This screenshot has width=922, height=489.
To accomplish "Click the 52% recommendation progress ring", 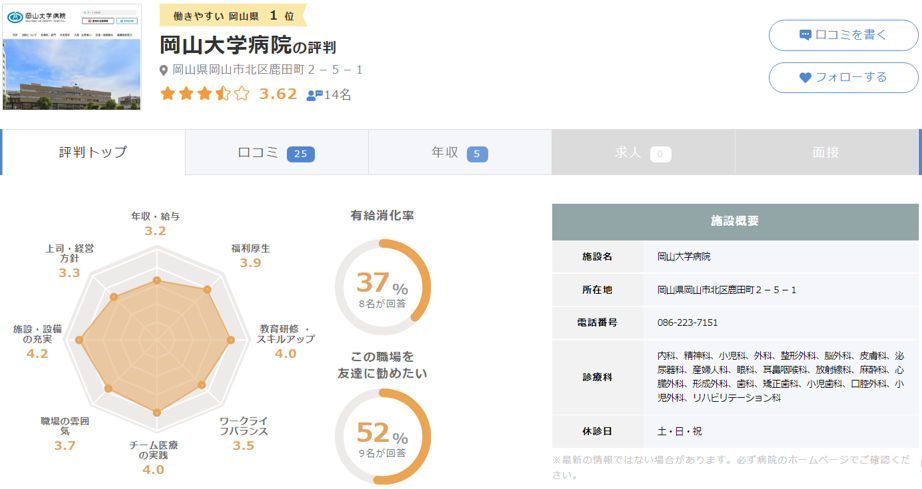I will (x=383, y=436).
